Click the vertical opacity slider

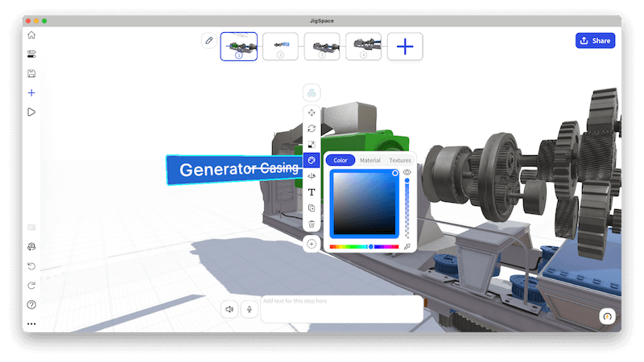407,208
